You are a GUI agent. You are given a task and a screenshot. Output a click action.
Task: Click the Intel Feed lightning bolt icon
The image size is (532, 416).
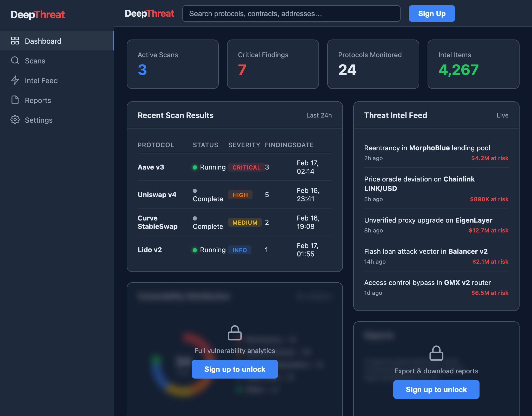(x=15, y=80)
